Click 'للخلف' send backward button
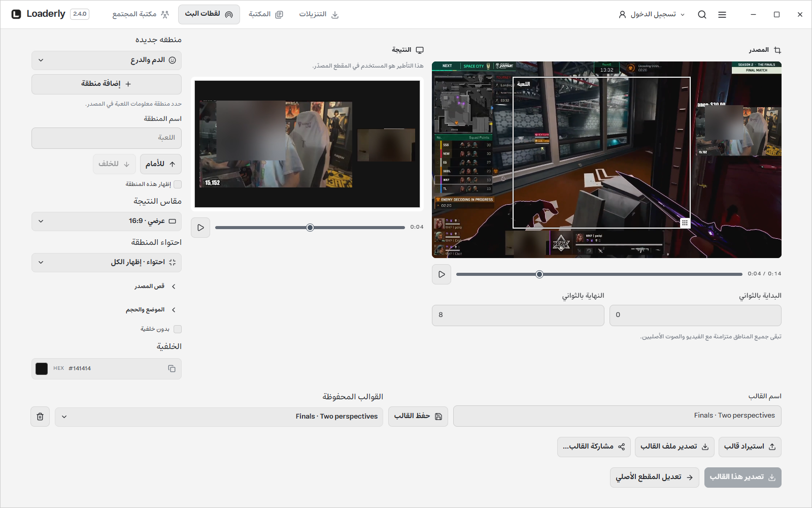The width and height of the screenshot is (812, 508). [114, 164]
